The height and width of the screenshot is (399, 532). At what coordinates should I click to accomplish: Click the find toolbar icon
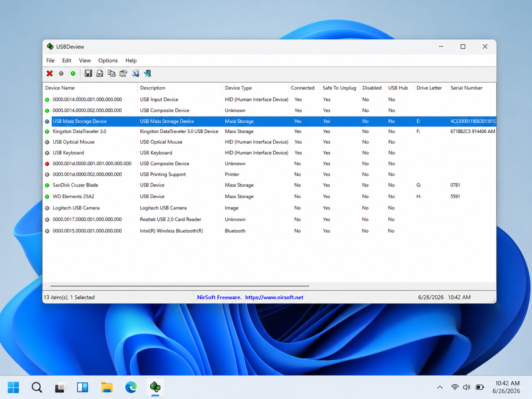pos(136,73)
